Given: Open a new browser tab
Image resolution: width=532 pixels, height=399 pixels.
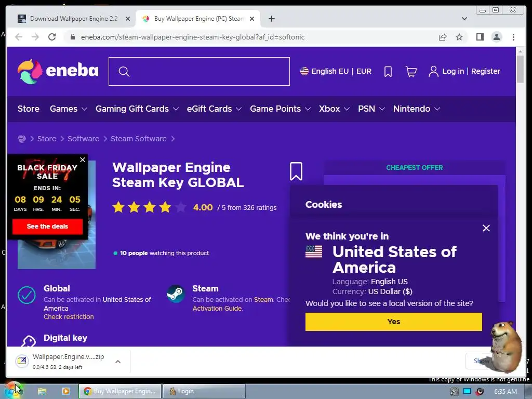Looking at the screenshot, I should 271,19.
